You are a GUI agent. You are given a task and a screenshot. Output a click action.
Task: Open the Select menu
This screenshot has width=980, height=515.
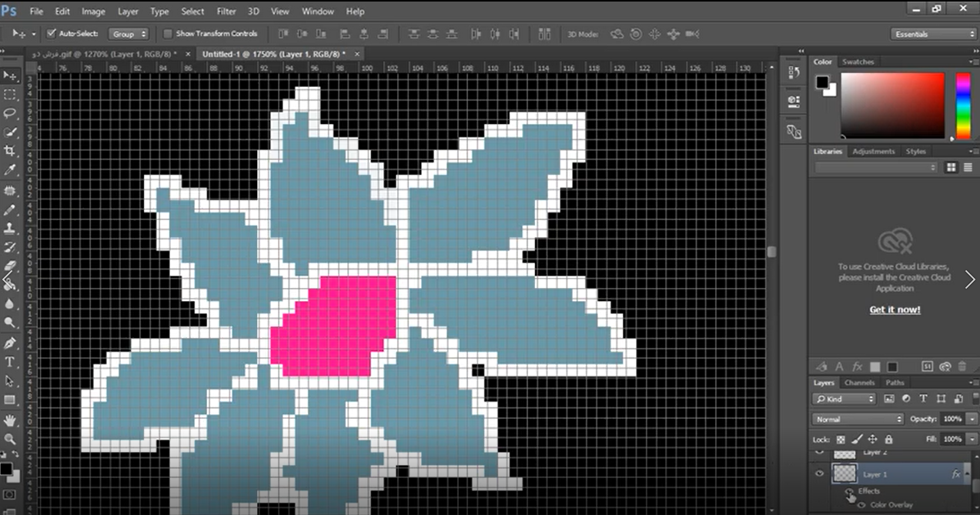[192, 12]
